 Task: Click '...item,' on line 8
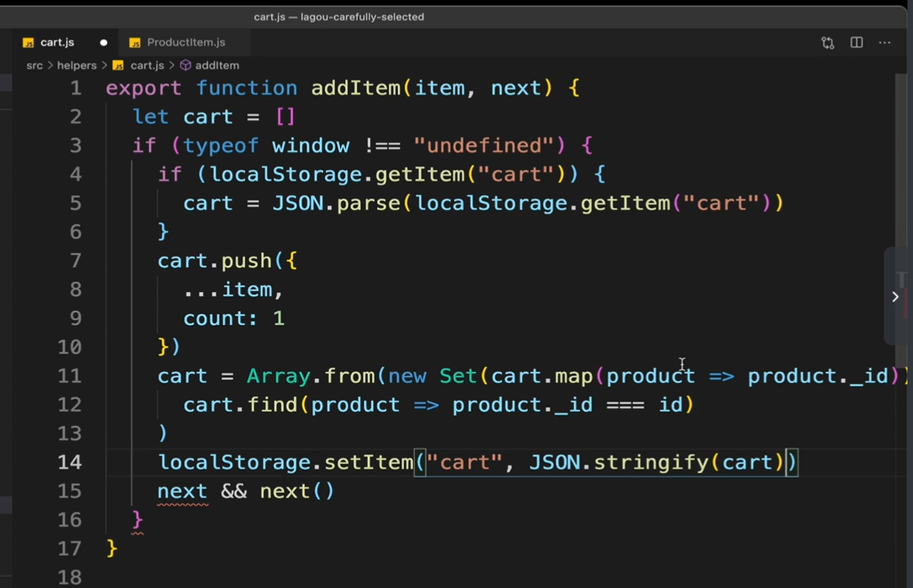234,290
